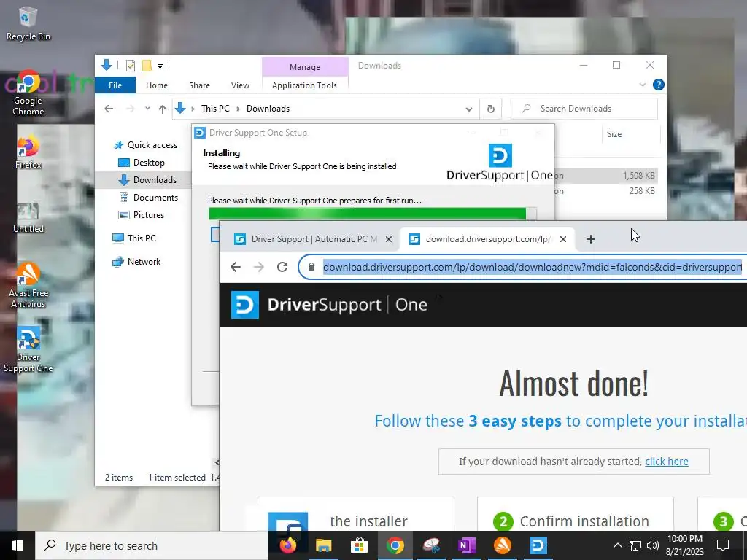Close the download.driversupport.com tab
Screen dimensions: 747x560
pyautogui.click(x=563, y=239)
